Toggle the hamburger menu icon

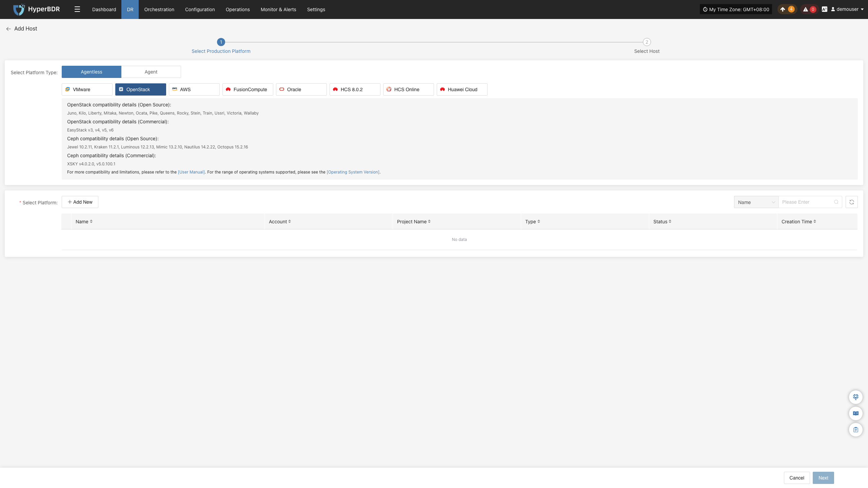[77, 9]
